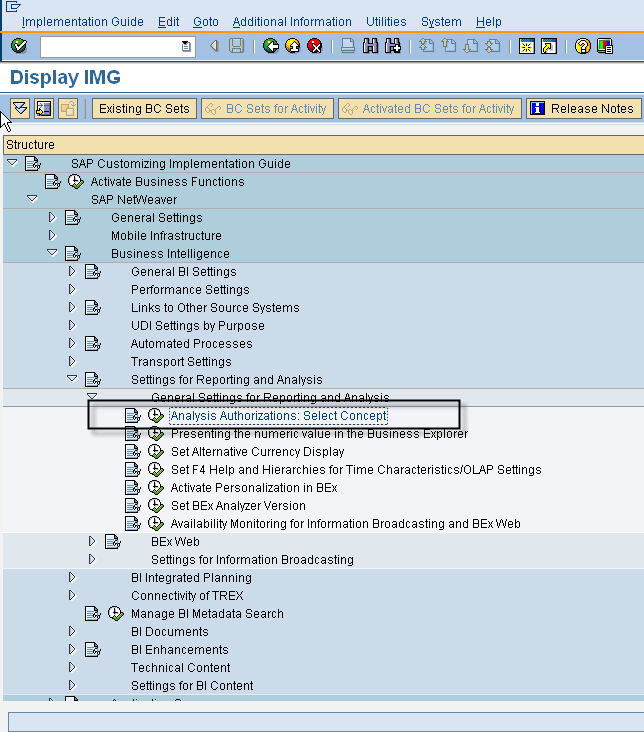Click the yellow Exit up-arrow icon
The height and width of the screenshot is (732, 644).
(293, 46)
